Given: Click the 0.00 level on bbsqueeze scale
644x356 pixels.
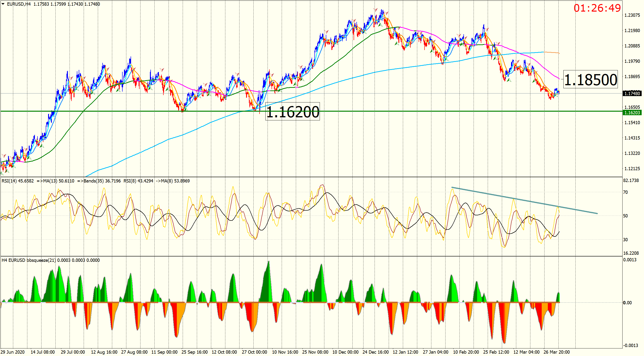Looking at the screenshot, I should click(x=627, y=303).
